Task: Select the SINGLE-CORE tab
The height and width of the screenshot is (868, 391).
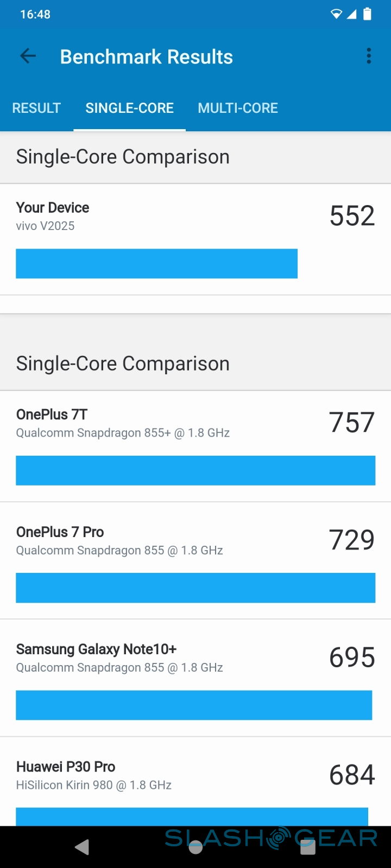Action: (x=129, y=108)
